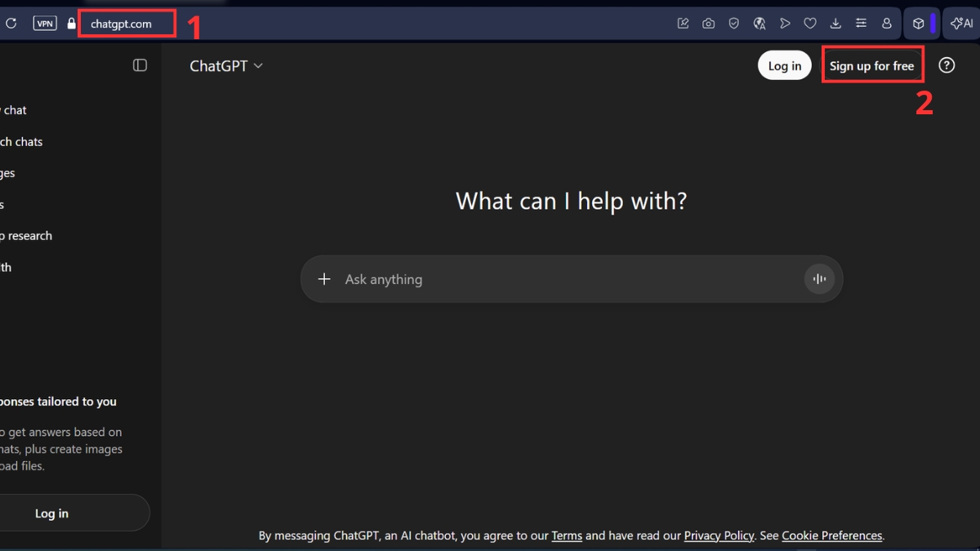Open the extensions cube icon
Viewport: 980px width, 551px height.
(918, 24)
